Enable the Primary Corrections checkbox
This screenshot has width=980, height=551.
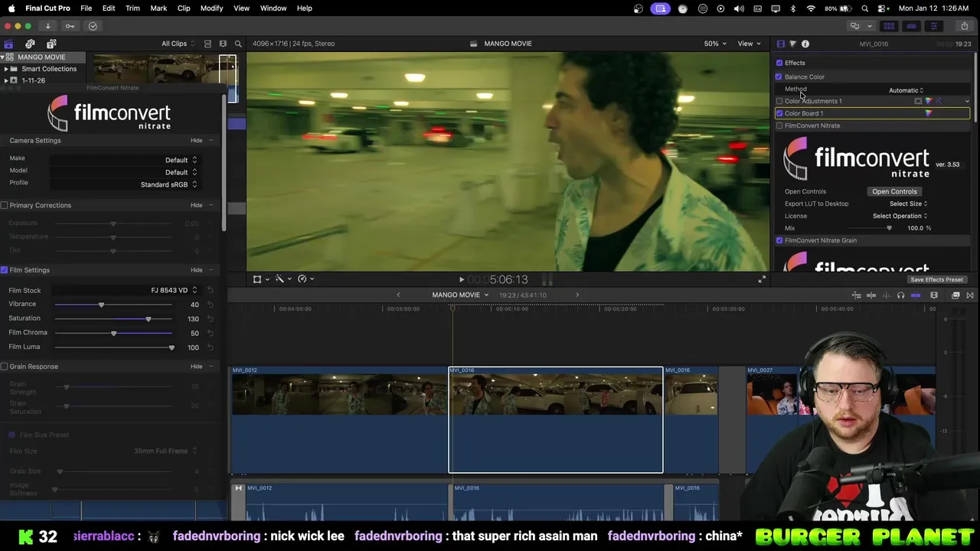[5, 205]
